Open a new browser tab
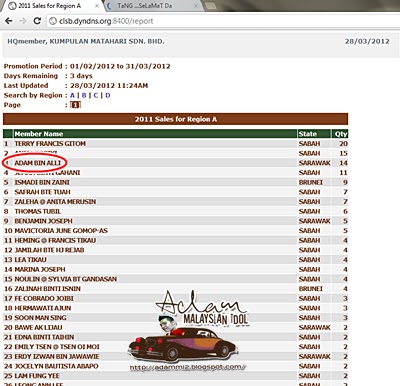400x386 pixels. [211, 6]
